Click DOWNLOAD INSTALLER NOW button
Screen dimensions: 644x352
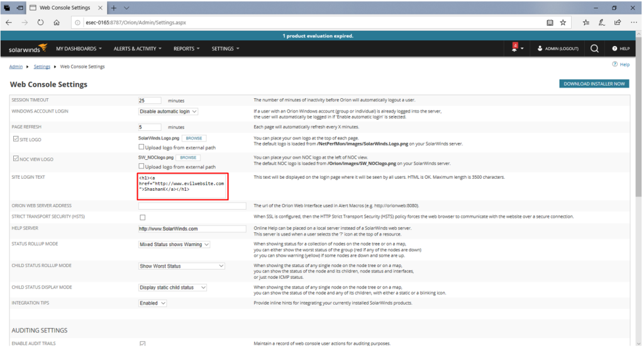pyautogui.click(x=594, y=84)
